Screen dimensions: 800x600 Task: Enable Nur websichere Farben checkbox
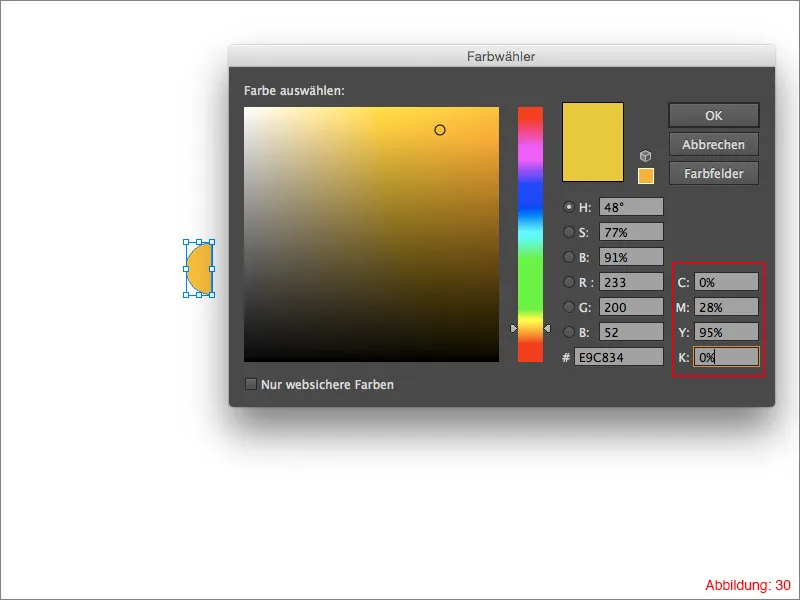[251, 384]
